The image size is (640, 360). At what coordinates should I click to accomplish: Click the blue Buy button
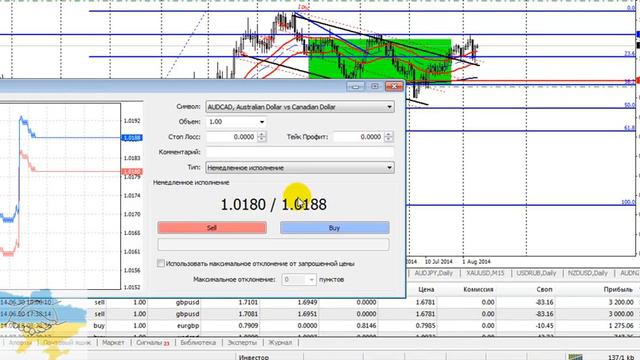click(335, 228)
